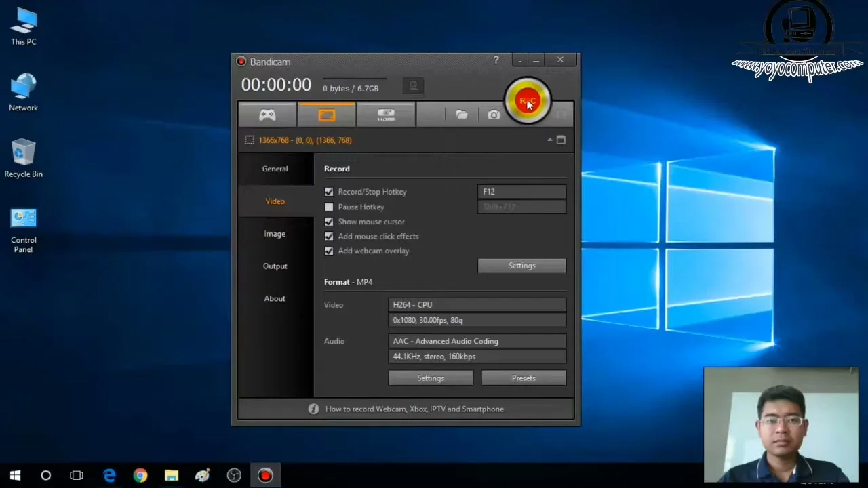Select the Video settings tab

point(275,201)
